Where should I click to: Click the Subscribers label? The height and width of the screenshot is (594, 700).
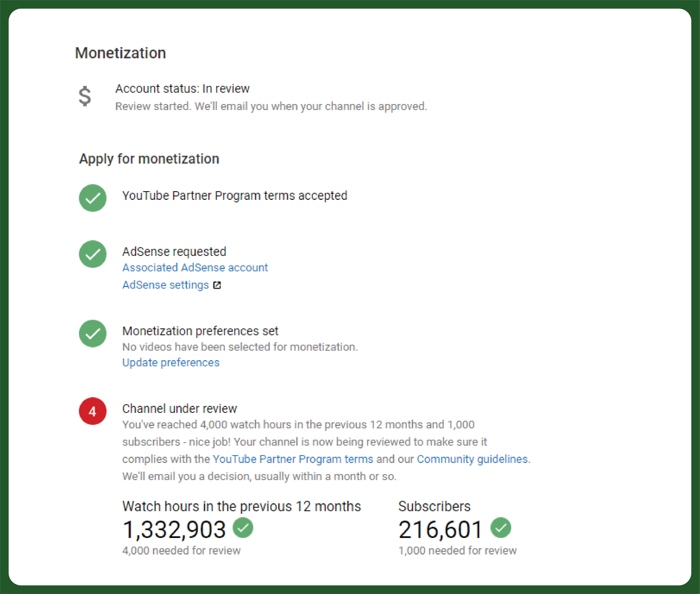pos(434,506)
